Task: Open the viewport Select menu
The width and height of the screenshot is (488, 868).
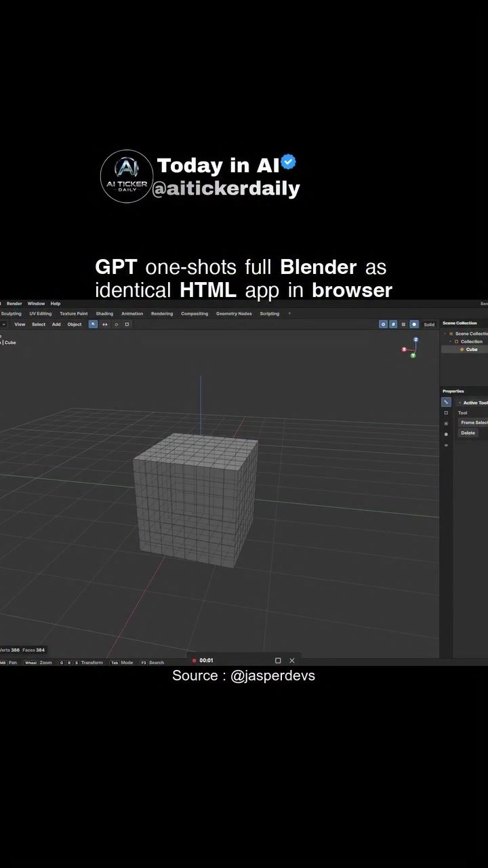Action: 39,324
